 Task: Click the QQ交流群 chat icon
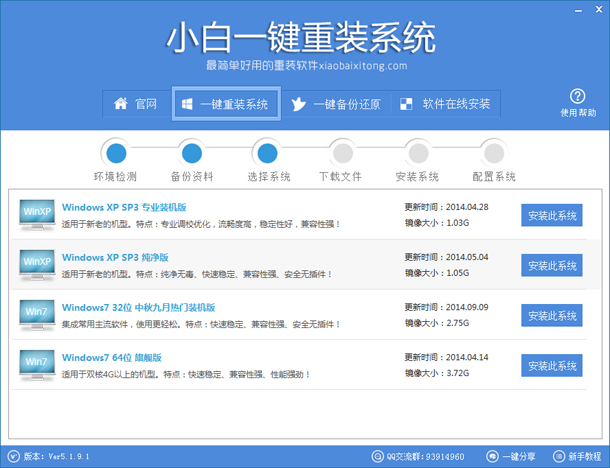click(x=377, y=456)
